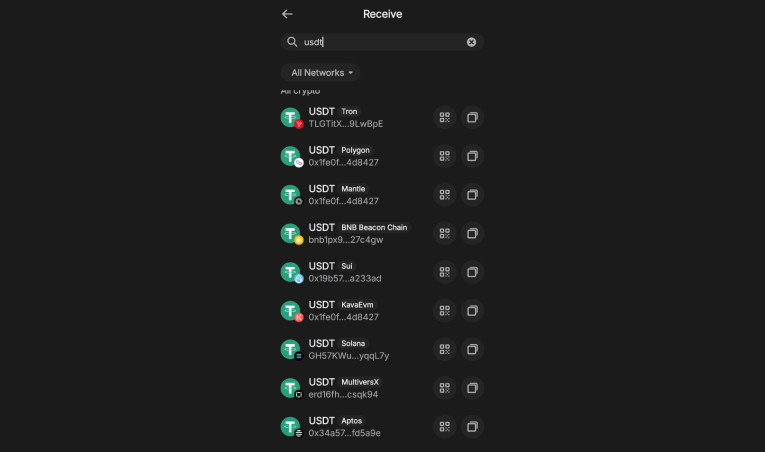This screenshot has height=452, width=765.
Task: Copy the USDT KavaEvm address
Action: 472,311
